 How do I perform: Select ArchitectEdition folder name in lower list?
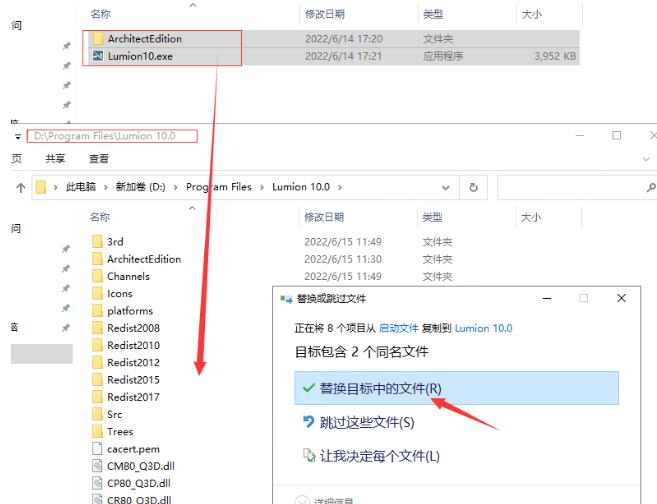click(x=144, y=259)
